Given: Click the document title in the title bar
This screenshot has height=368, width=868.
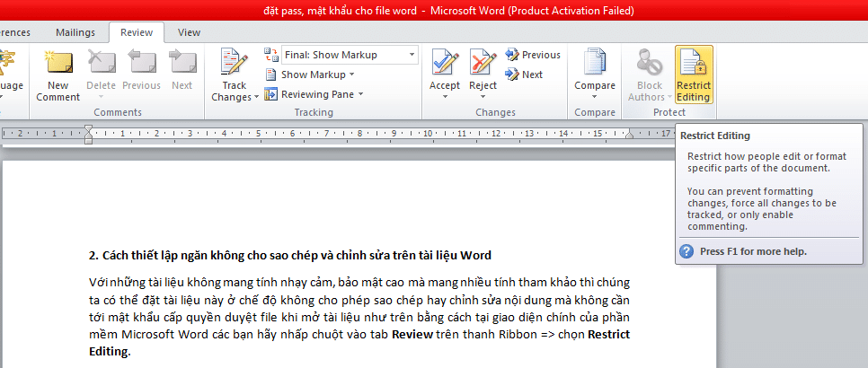Looking at the screenshot, I should (448, 11).
